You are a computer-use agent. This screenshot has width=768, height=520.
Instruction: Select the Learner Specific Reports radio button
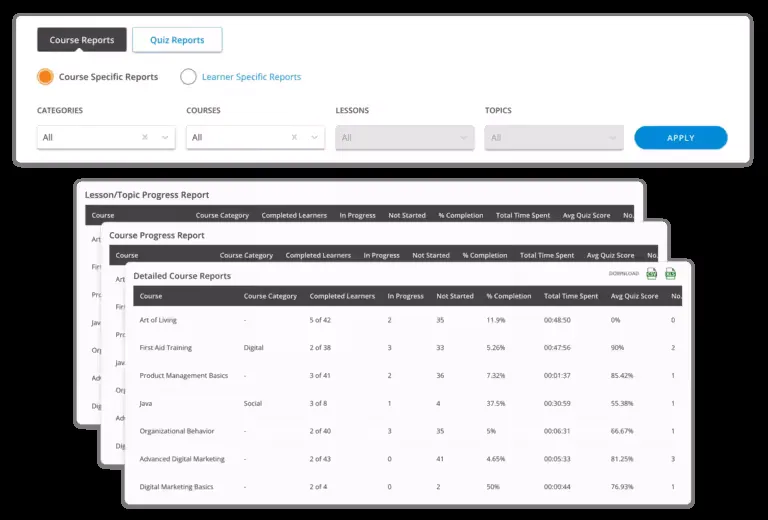[x=189, y=77]
